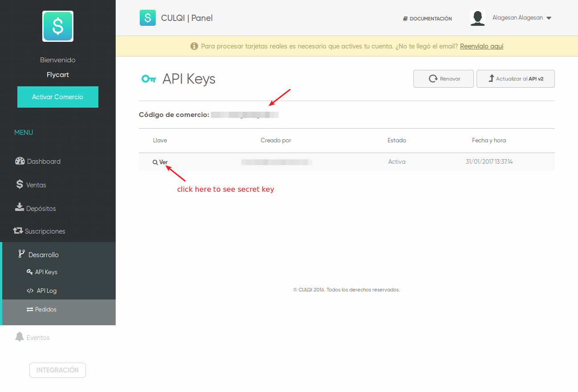Collapse the Desarrollo sidebar section
Image resolution: width=578 pixels, height=392 pixels.
(43, 255)
